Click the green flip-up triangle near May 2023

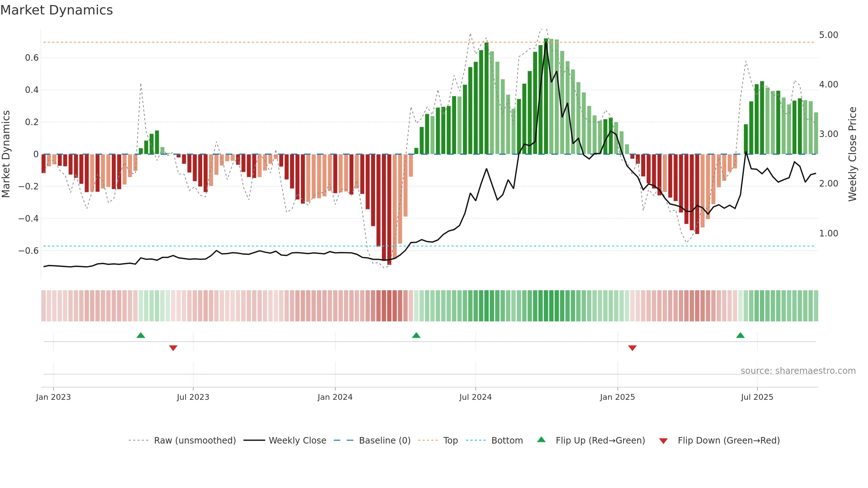tap(141, 335)
